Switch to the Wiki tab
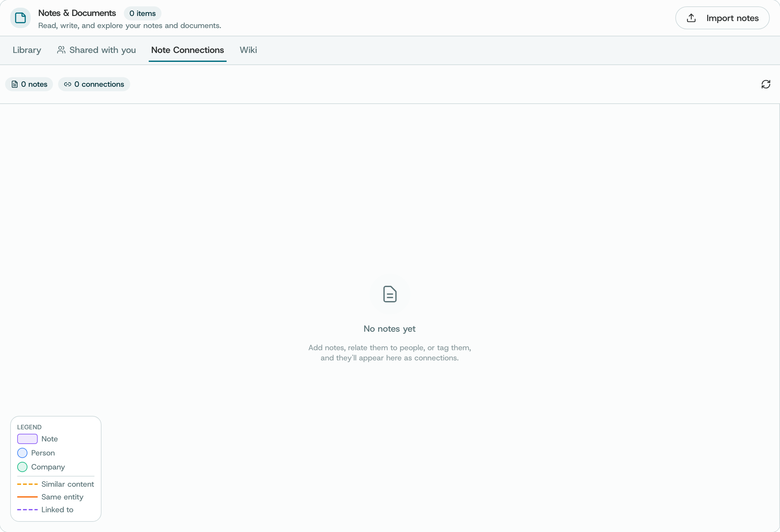The width and height of the screenshot is (780, 532). [248, 50]
